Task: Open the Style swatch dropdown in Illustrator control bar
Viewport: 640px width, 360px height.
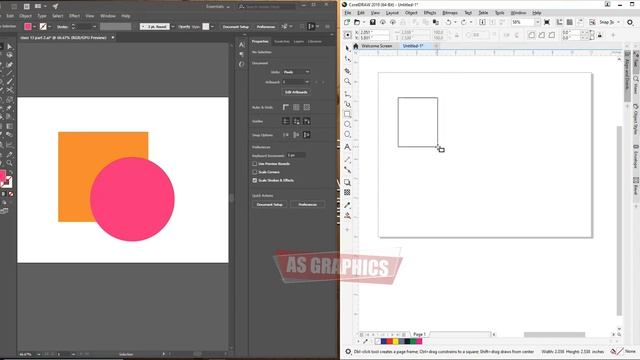Action: (x=212, y=27)
